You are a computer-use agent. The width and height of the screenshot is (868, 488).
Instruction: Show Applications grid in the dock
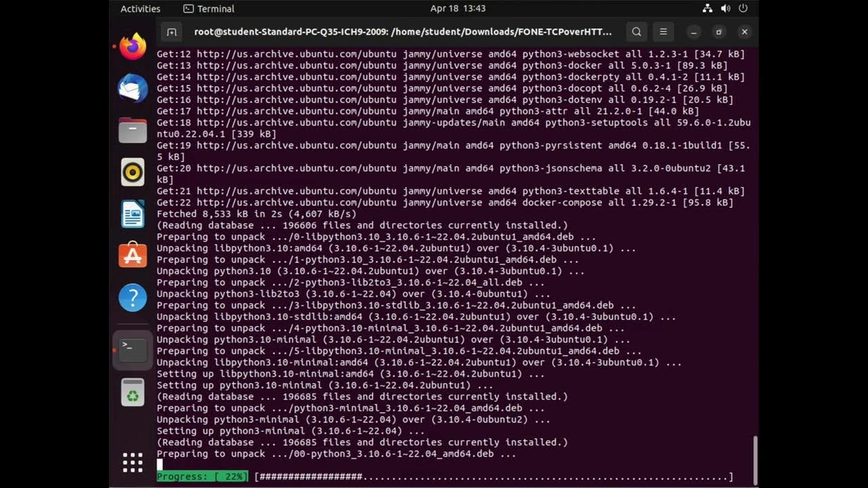point(133,462)
